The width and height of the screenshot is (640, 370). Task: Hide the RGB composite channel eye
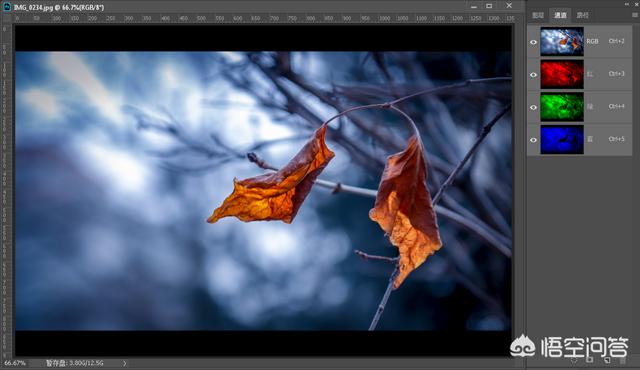pos(533,42)
